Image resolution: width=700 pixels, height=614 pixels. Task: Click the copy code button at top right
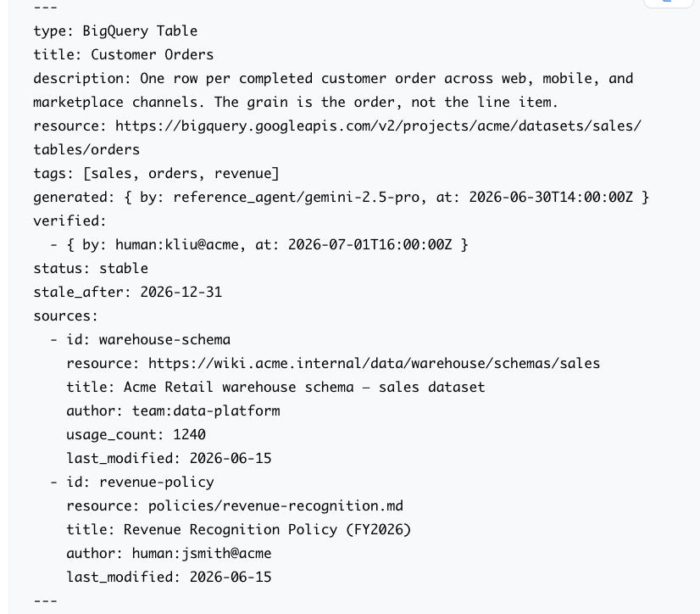tap(668, 3)
